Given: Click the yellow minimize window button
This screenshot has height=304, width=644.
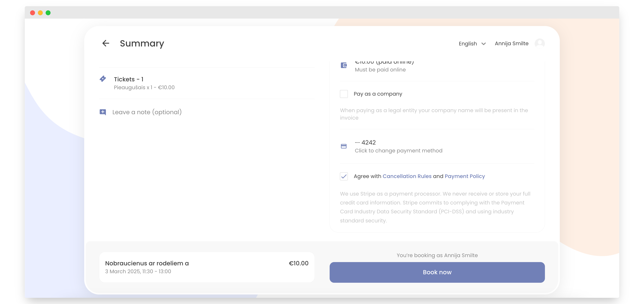Looking at the screenshot, I should click(x=40, y=13).
